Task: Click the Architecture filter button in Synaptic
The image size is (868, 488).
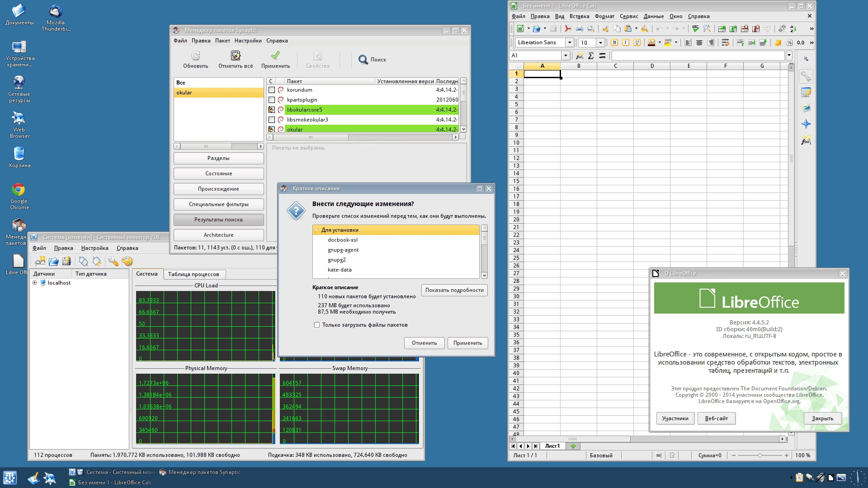Action: (x=219, y=235)
